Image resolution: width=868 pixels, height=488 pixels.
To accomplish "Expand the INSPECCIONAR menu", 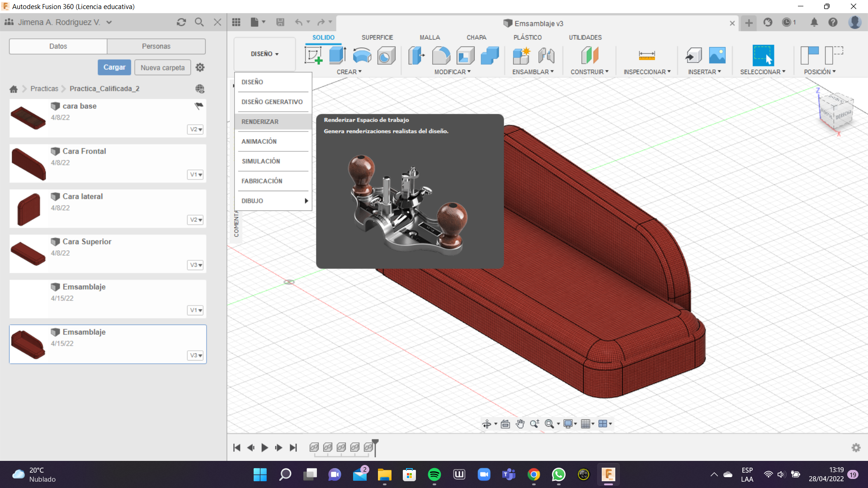I will (647, 72).
